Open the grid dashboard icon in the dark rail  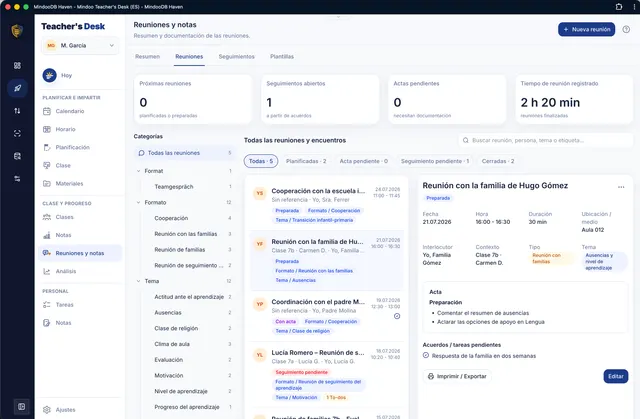(x=17, y=66)
